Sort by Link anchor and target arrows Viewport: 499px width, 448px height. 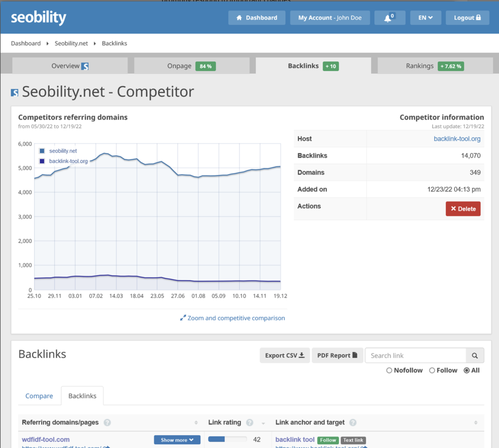pos(476,423)
